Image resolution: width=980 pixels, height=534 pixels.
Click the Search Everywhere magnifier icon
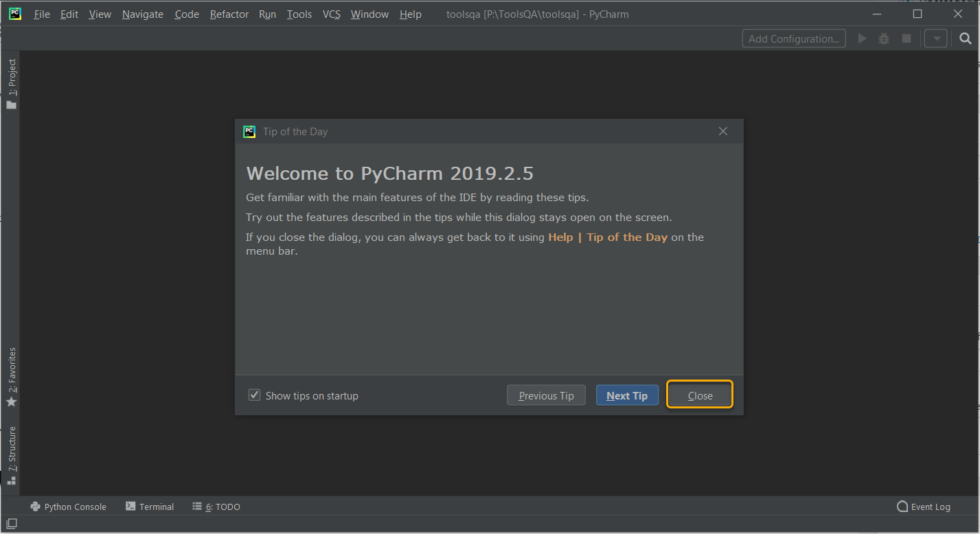(965, 38)
